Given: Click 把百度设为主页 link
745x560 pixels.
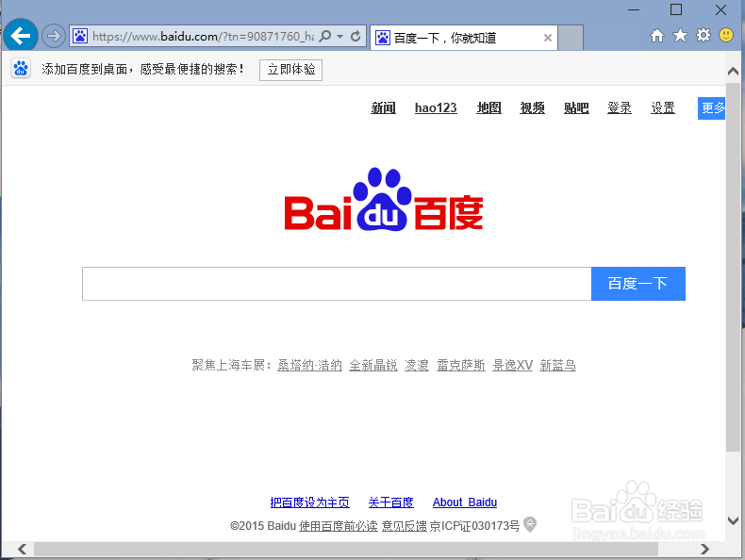Looking at the screenshot, I should pos(309,502).
